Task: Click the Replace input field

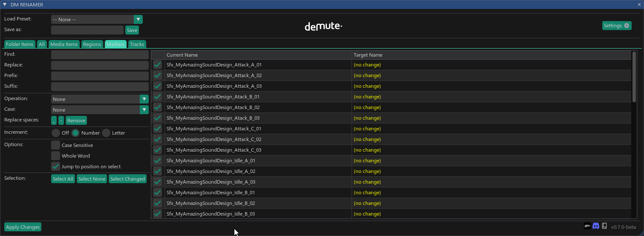Action: click(100, 65)
